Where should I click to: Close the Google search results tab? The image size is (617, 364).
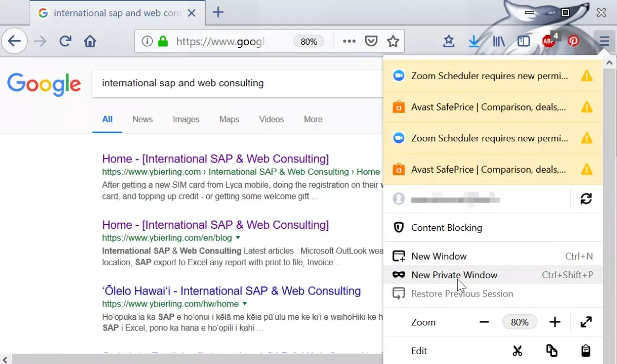pyautogui.click(x=192, y=13)
